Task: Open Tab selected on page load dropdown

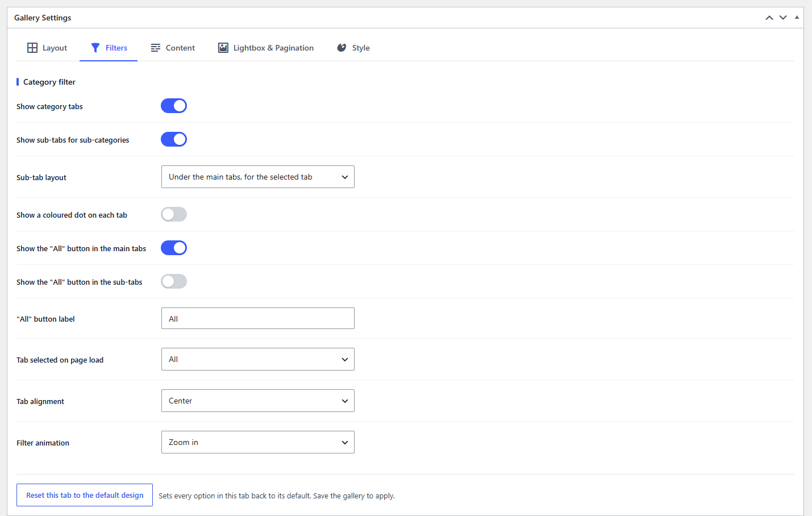Action: 258,359
